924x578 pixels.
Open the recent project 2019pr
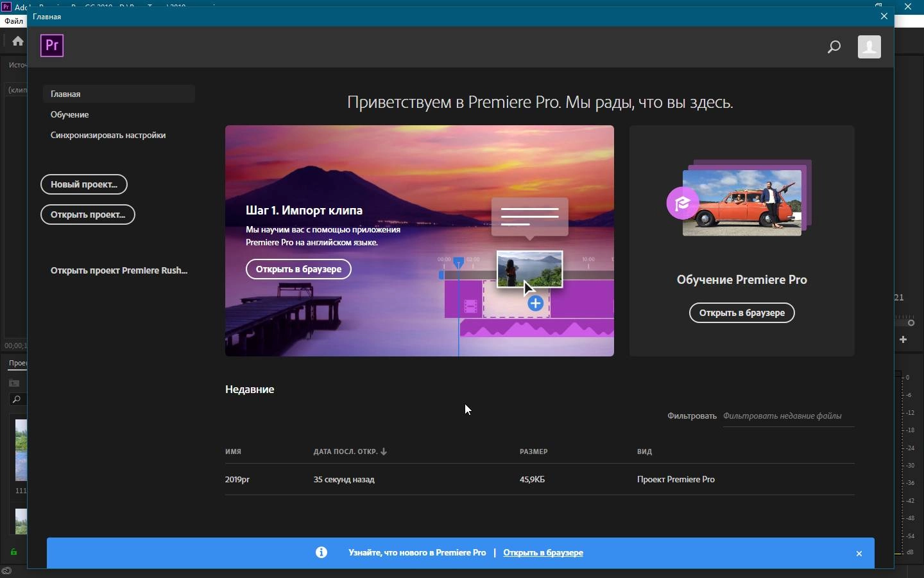(x=237, y=479)
